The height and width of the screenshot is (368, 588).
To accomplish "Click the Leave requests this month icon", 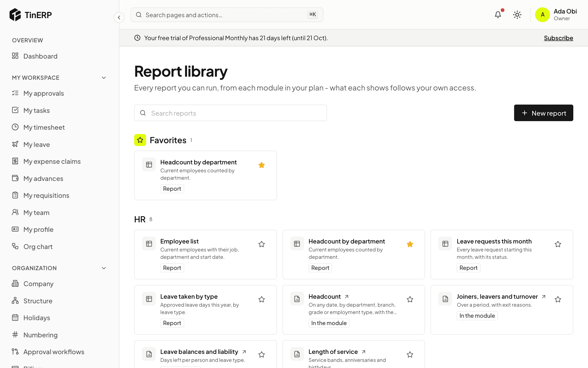I will [x=445, y=244].
